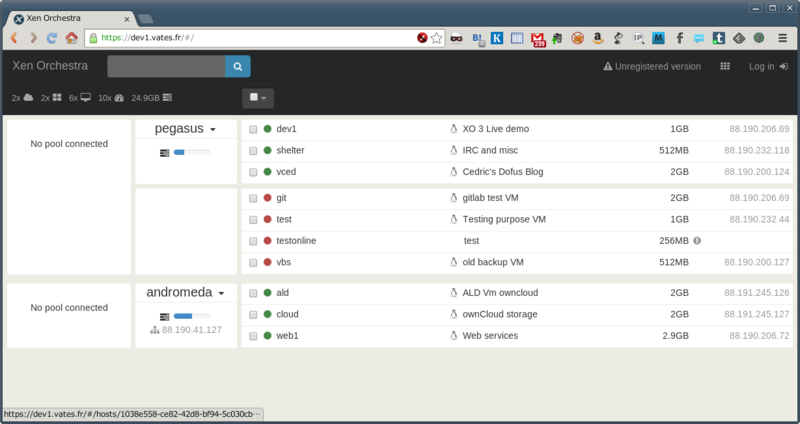Click the 'Cedric's Dofus Blog' description
The image size is (800, 424).
(x=503, y=172)
